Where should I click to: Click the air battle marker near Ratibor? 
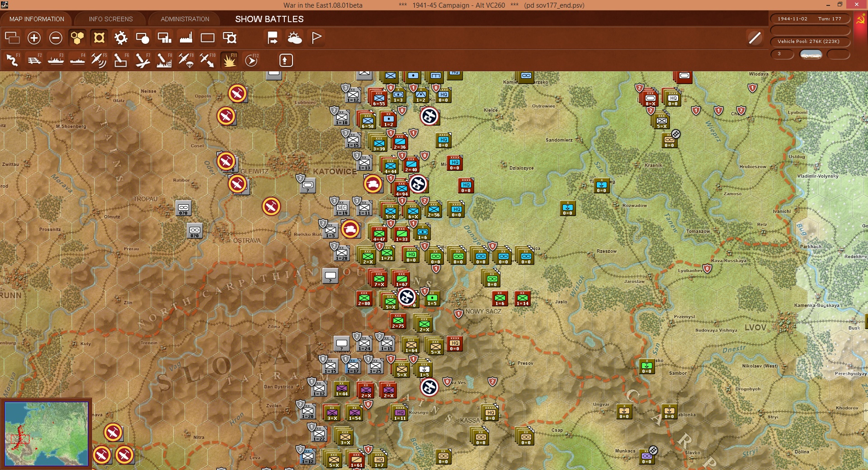tap(237, 184)
